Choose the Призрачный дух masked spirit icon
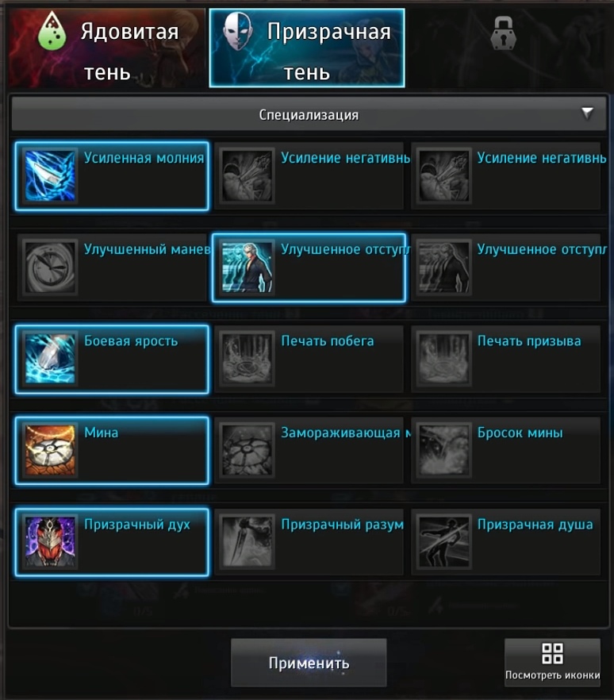 (x=50, y=542)
